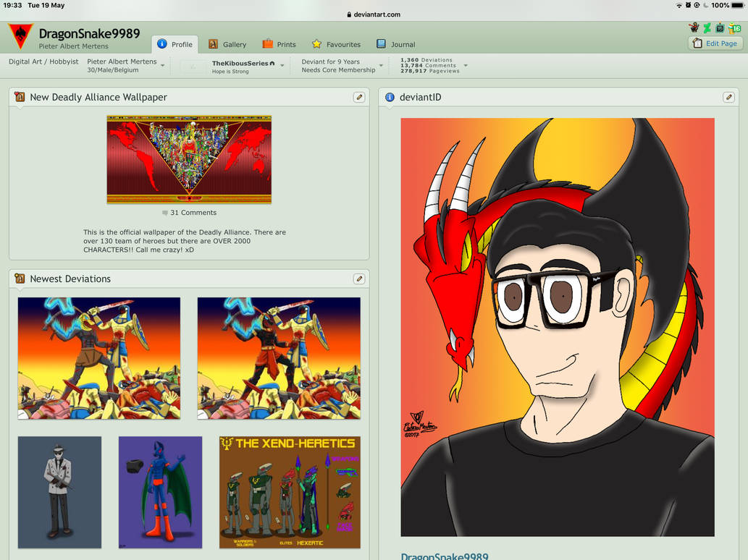Click the DragonSnake9989 avatar triangle icon
The image size is (748, 560).
[x=20, y=36]
